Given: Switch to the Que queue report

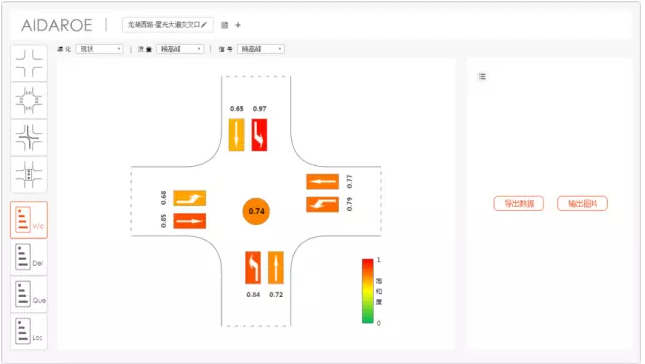Looking at the screenshot, I should (x=29, y=294).
